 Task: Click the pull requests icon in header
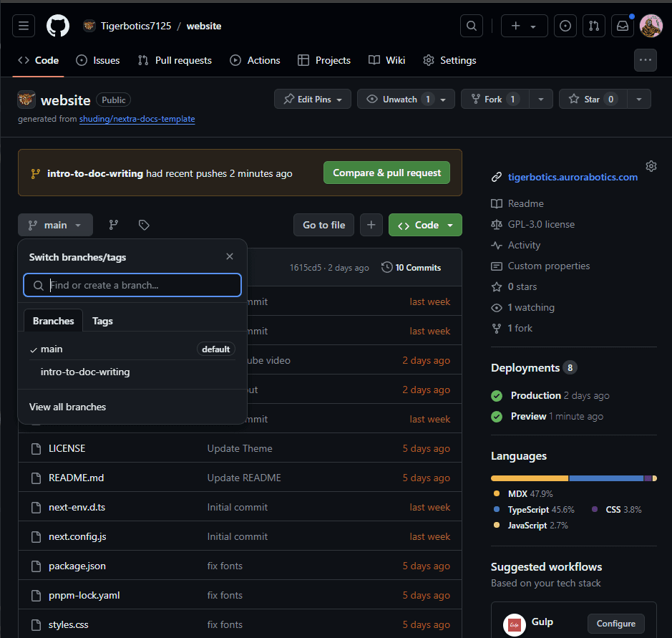[x=593, y=26]
